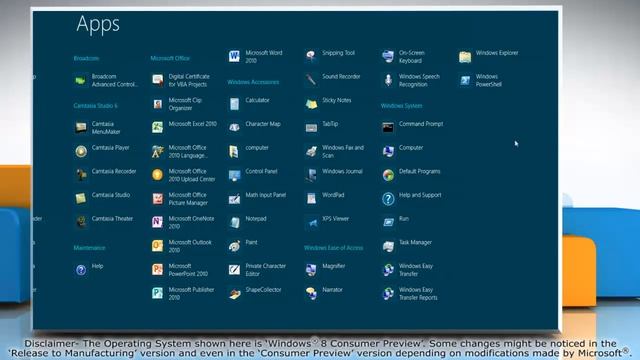Screen dimensions: 640x360
Task: Launch Math Input Panel icon
Action: coord(234,199)
